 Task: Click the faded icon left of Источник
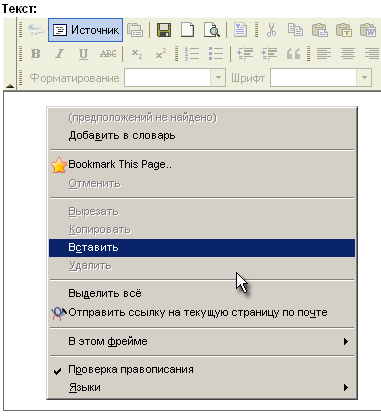click(x=36, y=30)
